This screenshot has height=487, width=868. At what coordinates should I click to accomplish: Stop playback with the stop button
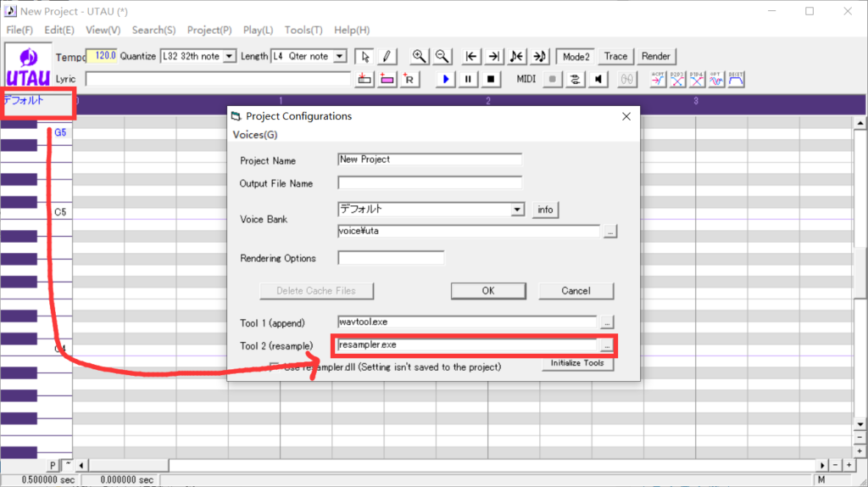click(490, 79)
